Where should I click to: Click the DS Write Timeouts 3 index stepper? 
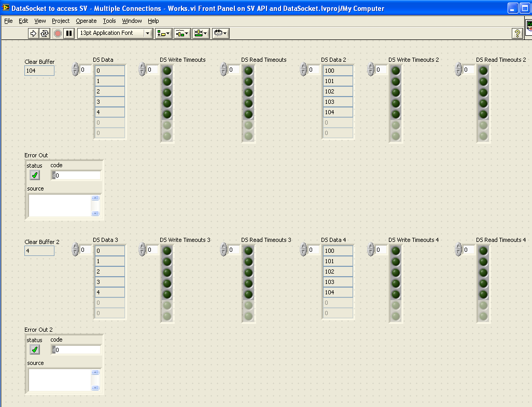click(142, 249)
